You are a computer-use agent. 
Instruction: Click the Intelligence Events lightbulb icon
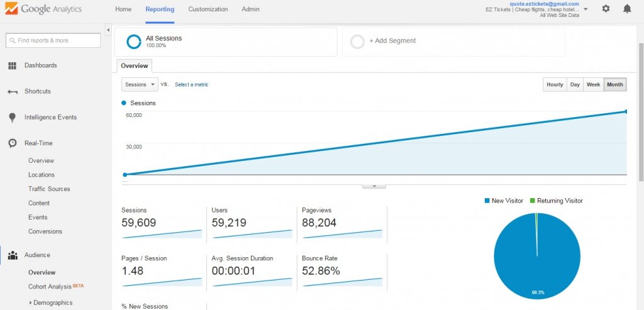point(12,118)
